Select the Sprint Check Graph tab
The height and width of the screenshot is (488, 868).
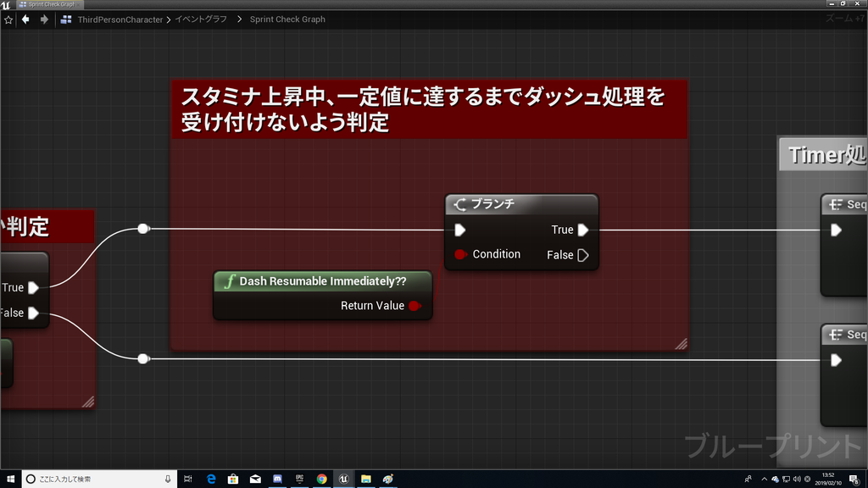[51, 3]
